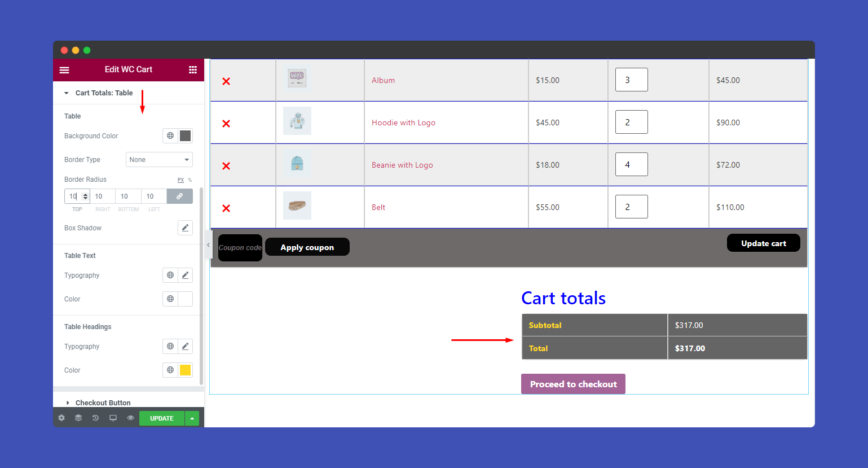
Task: Click the panel vertical scrollbar
Action: tap(201, 287)
